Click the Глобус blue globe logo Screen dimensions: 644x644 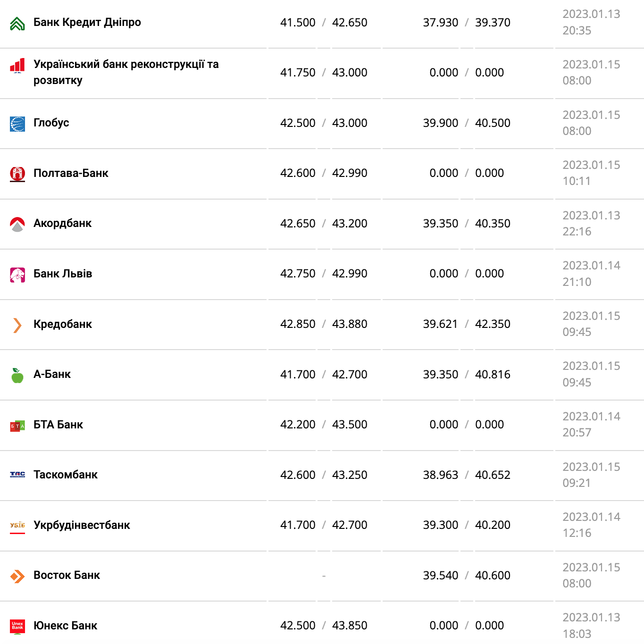(x=17, y=124)
